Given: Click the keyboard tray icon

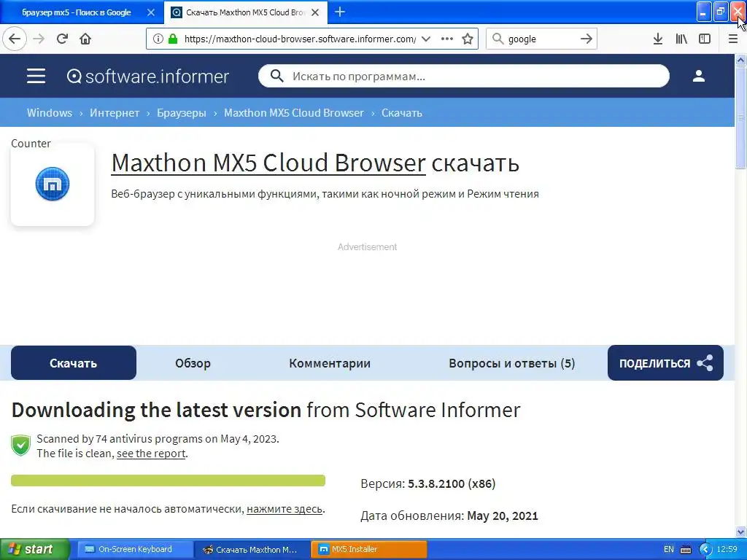Looking at the screenshot, I should click(686, 550).
